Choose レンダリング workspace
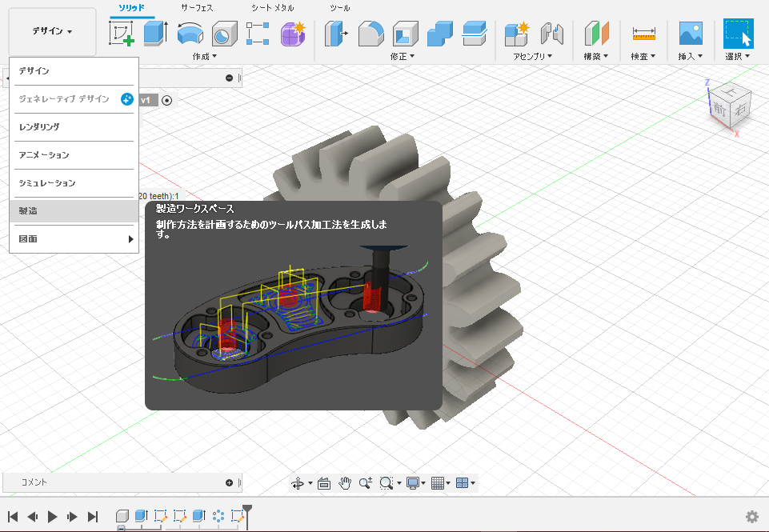Image resolution: width=769 pixels, height=532 pixels. click(x=74, y=127)
